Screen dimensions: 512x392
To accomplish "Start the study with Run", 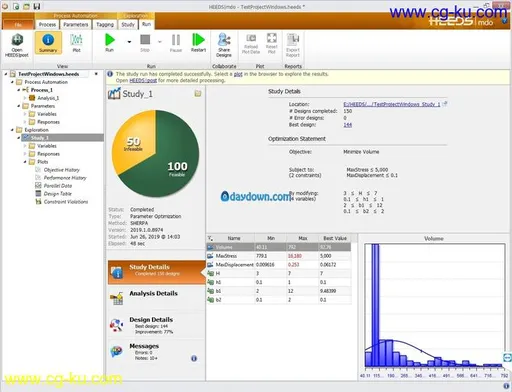I will pyautogui.click(x=109, y=43).
